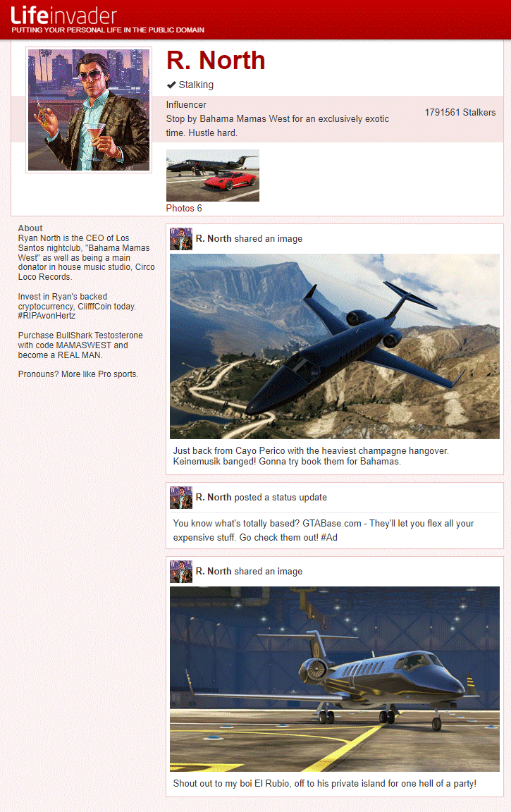Click the #RIPAvonHertz hashtag
511x812 pixels.
[47, 316]
